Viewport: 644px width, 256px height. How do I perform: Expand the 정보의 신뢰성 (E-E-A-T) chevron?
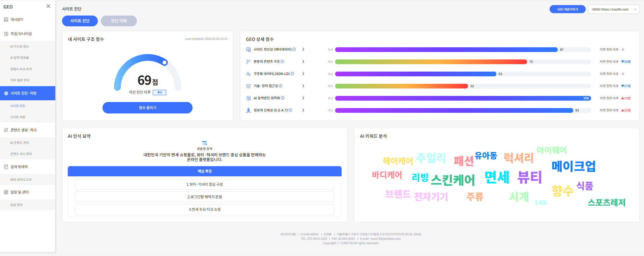click(x=303, y=110)
